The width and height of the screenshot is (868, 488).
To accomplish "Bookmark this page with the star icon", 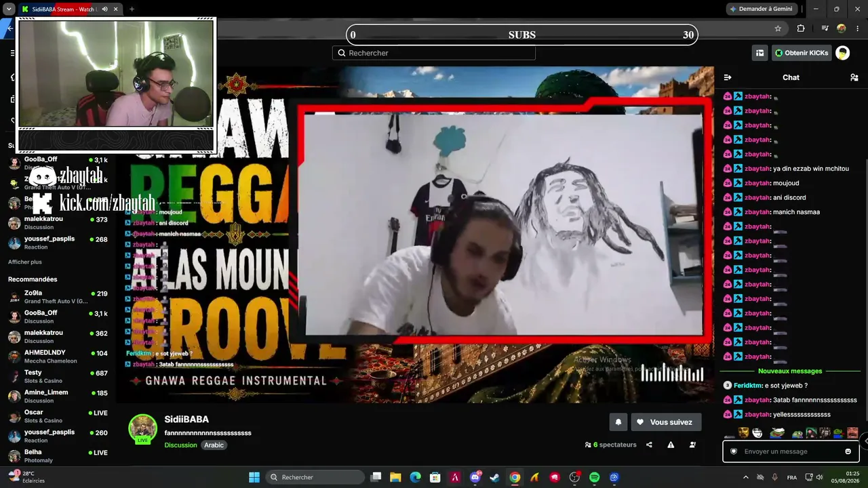I will 778,28.
